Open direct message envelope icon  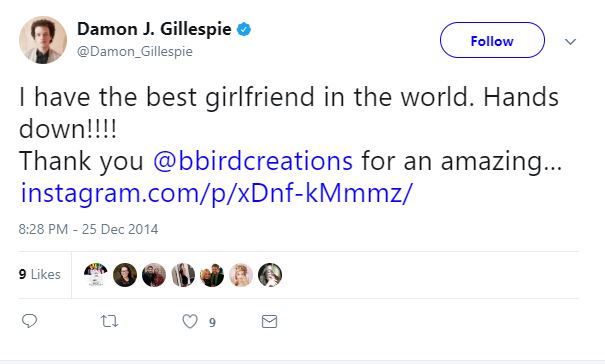point(269,321)
